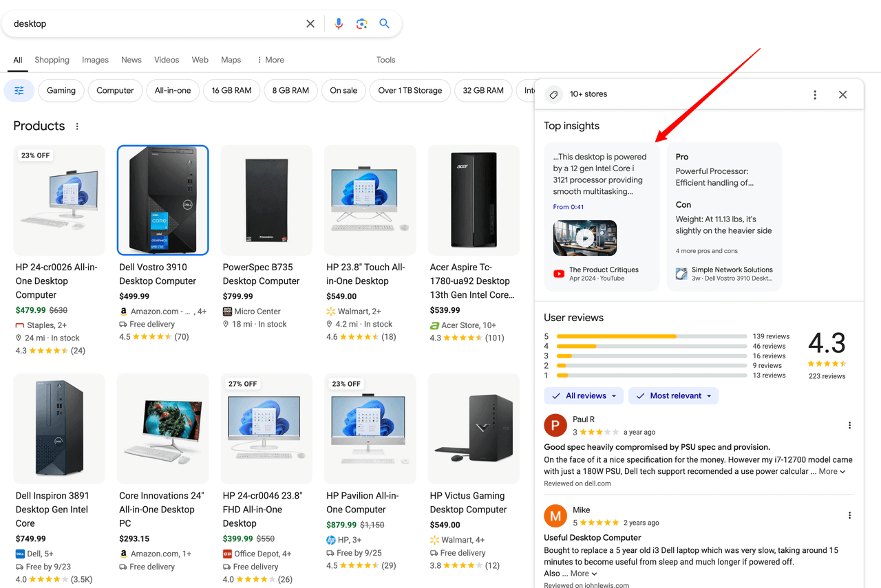Open HP Pavilion All-in-One Computer title

[364, 503]
